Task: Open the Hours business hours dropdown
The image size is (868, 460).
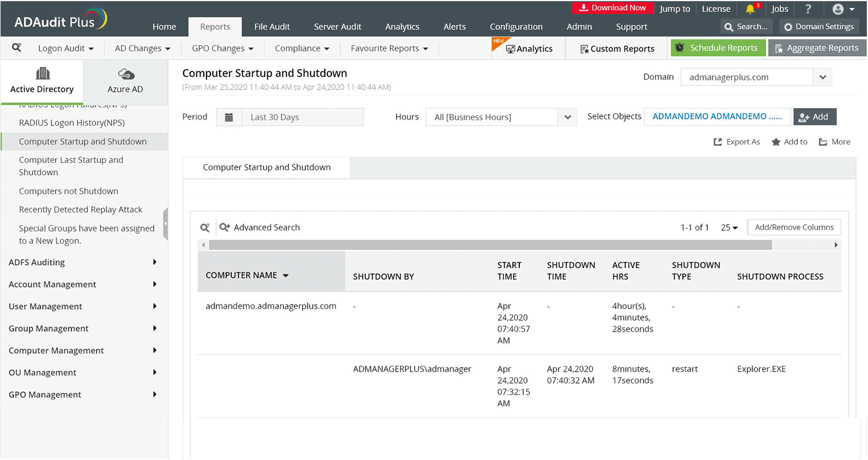Action: point(501,117)
